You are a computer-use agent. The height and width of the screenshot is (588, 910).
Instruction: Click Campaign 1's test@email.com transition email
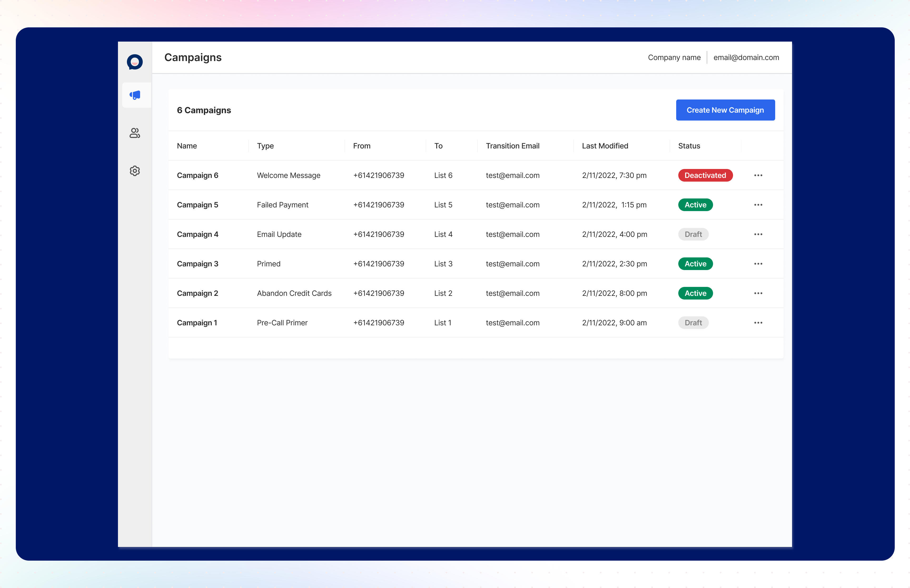(512, 323)
